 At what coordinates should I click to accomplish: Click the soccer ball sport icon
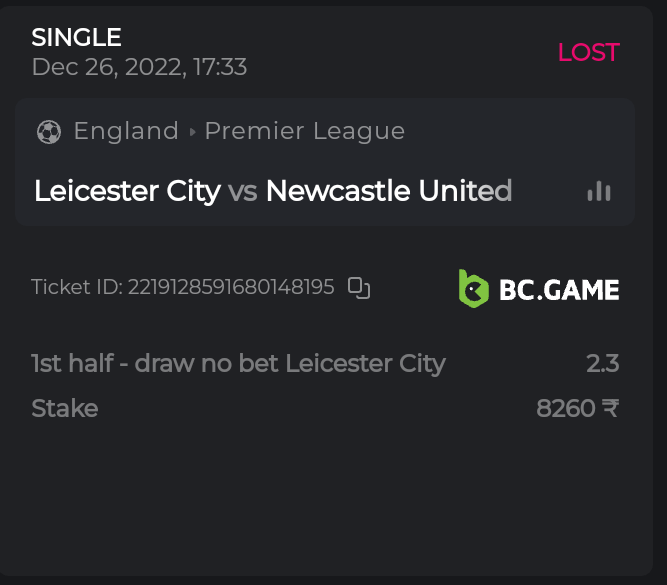click(x=48, y=131)
